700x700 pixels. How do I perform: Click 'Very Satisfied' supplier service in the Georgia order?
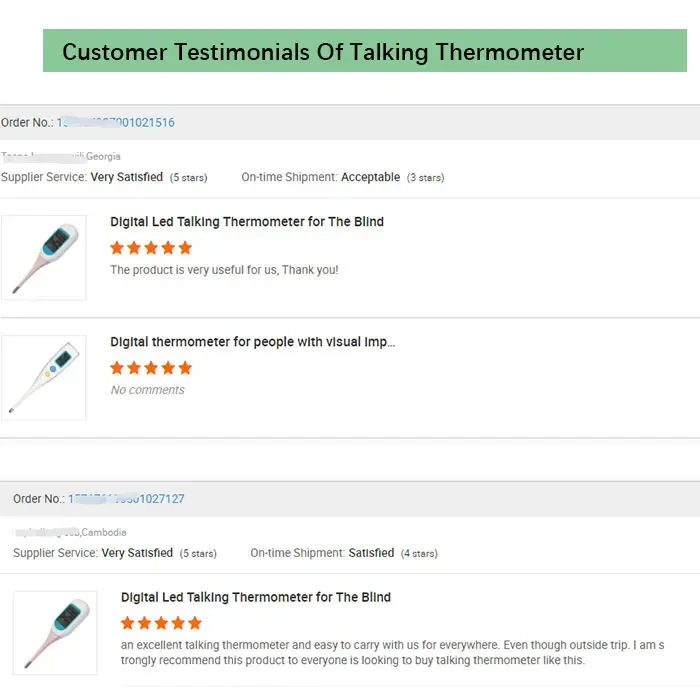[x=127, y=177]
